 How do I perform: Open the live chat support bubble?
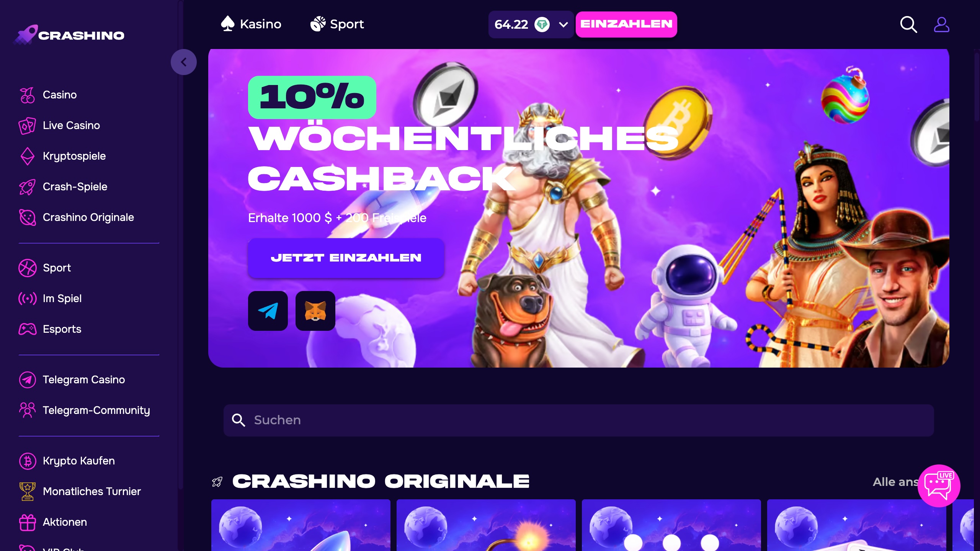click(x=939, y=486)
